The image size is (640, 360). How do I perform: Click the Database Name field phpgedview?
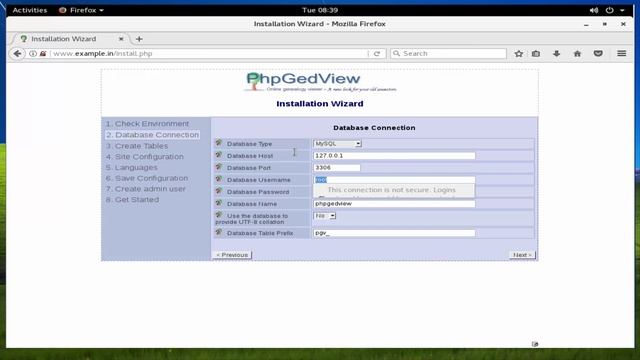click(394, 203)
